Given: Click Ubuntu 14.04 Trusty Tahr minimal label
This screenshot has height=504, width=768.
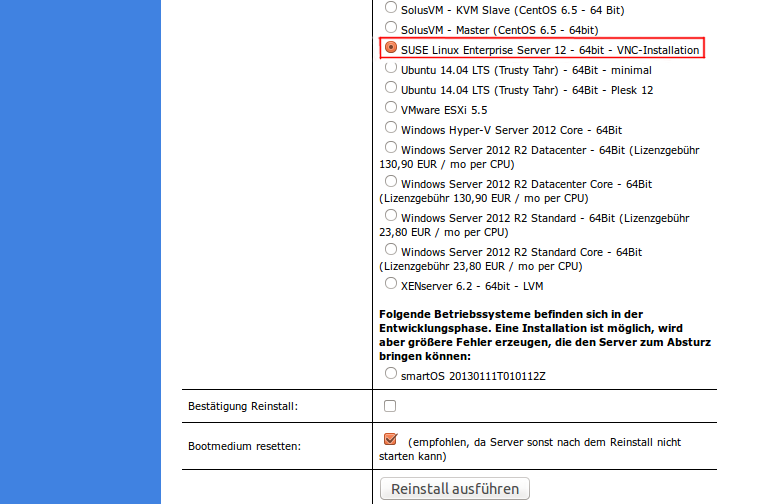Looking at the screenshot, I should [x=527, y=71].
